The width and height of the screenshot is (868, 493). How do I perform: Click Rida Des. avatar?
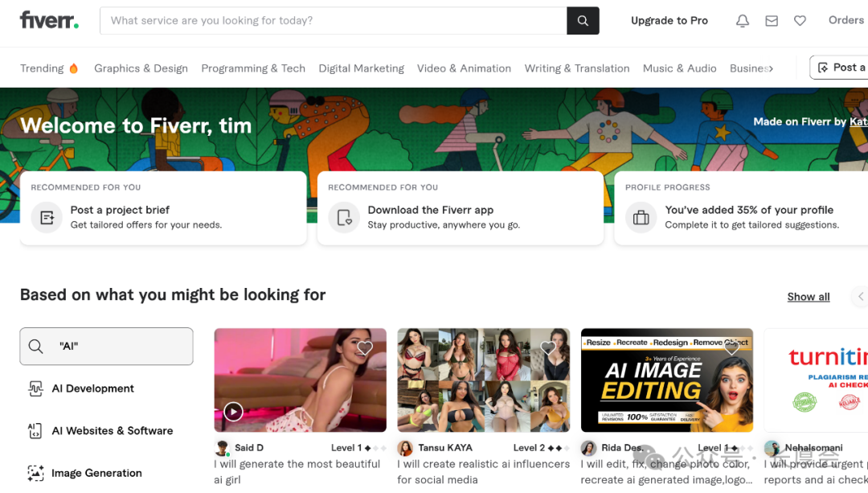tap(588, 448)
